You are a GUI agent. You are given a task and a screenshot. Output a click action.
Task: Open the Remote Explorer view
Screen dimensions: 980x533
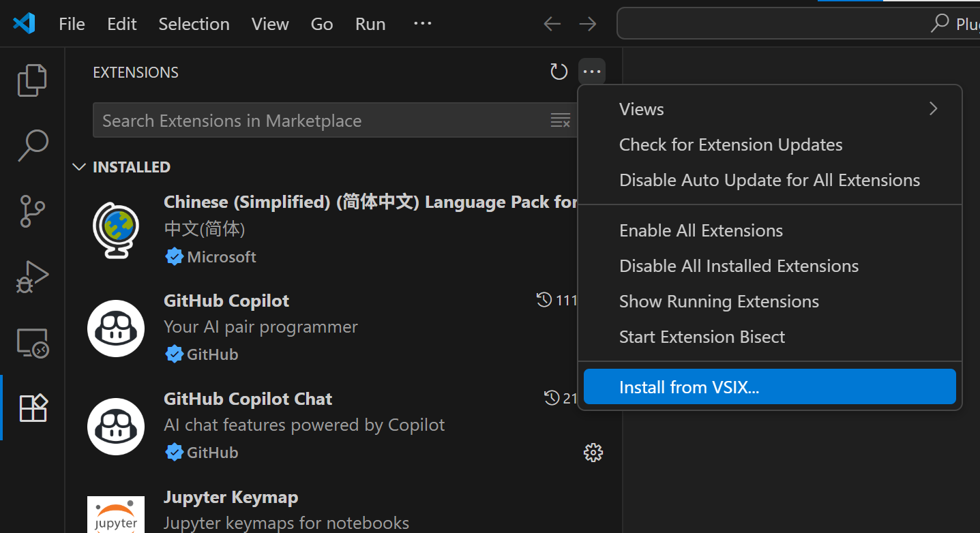(32, 343)
